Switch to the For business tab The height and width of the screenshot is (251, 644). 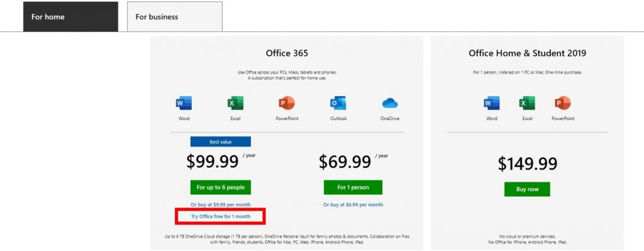click(x=175, y=17)
